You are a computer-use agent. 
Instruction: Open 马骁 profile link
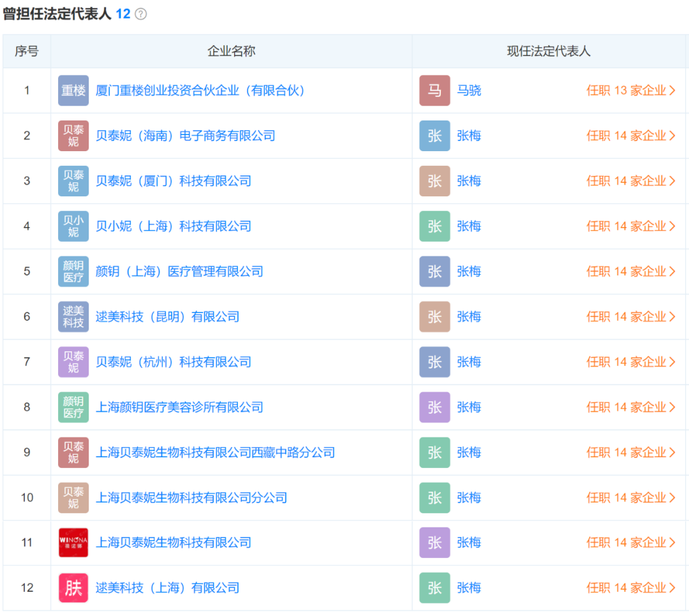pyautogui.click(x=469, y=91)
